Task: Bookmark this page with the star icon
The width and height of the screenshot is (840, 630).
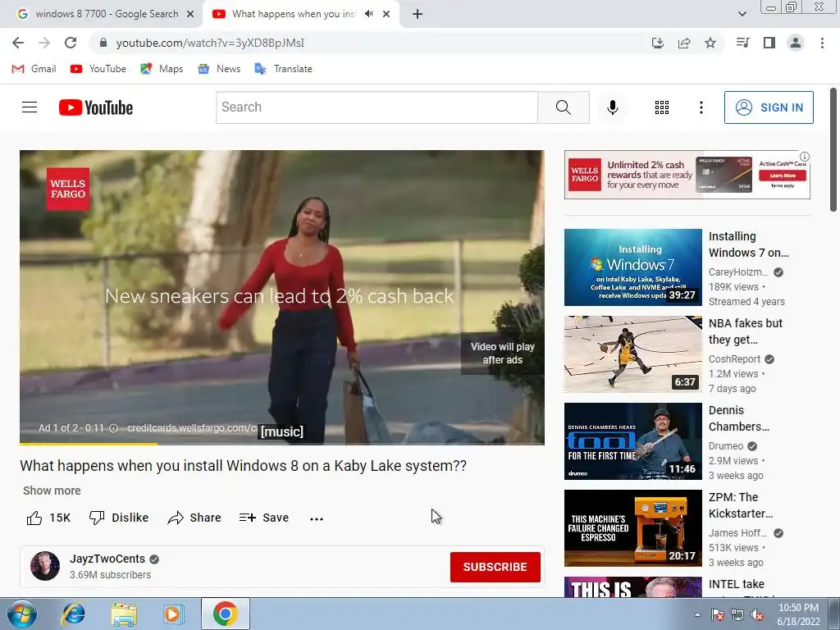Action: [710, 43]
